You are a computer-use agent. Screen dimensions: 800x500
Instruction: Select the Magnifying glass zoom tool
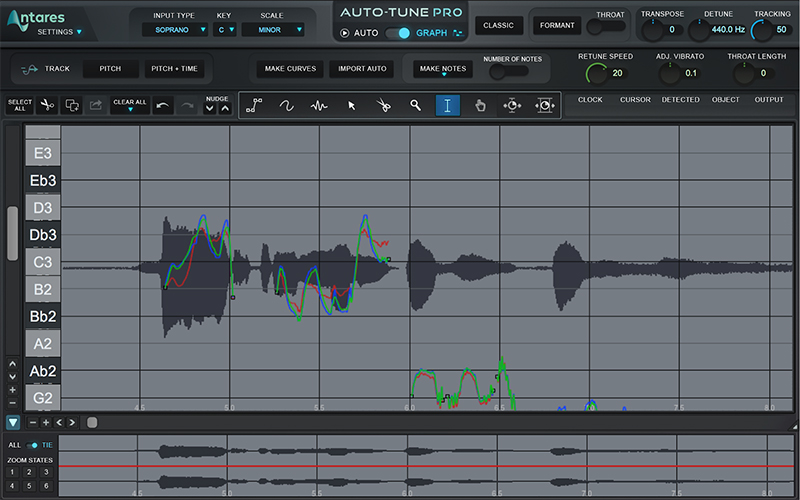pyautogui.click(x=415, y=106)
